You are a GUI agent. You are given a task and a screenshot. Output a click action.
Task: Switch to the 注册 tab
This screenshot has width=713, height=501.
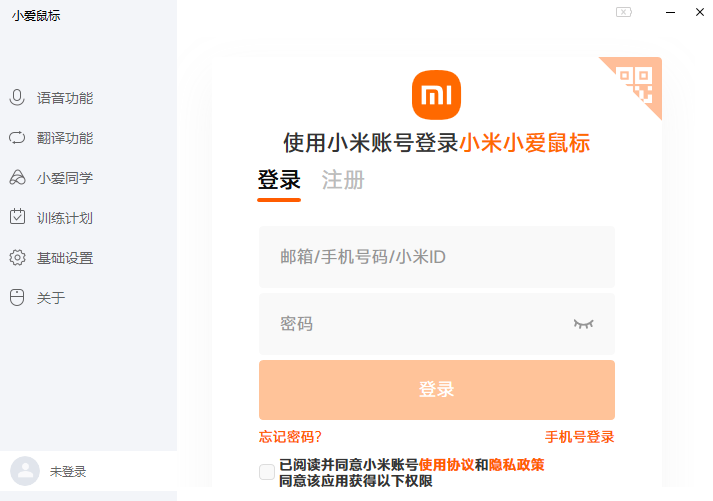pyautogui.click(x=343, y=181)
